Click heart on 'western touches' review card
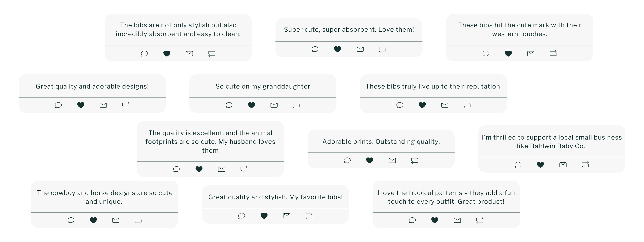This screenshot has height=242, width=644. pos(508,53)
